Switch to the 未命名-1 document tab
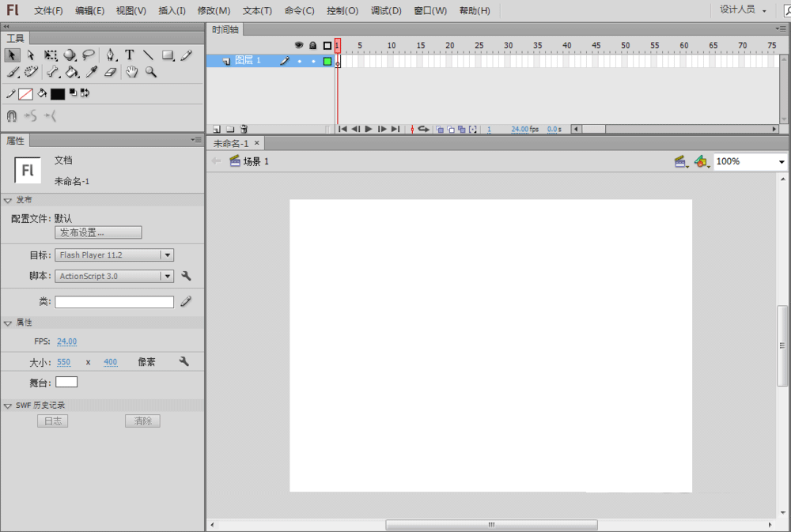 (x=231, y=144)
